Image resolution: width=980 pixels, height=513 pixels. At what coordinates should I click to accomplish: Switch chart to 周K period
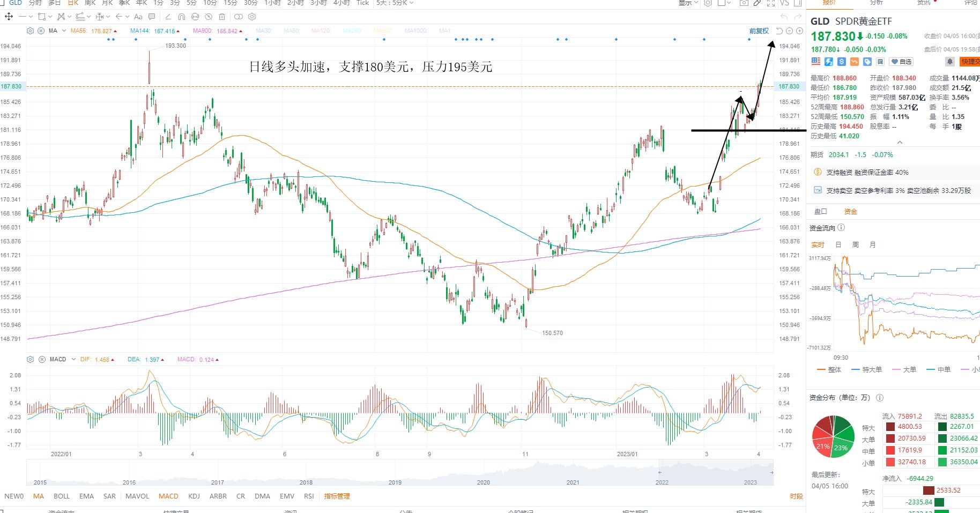90,3
